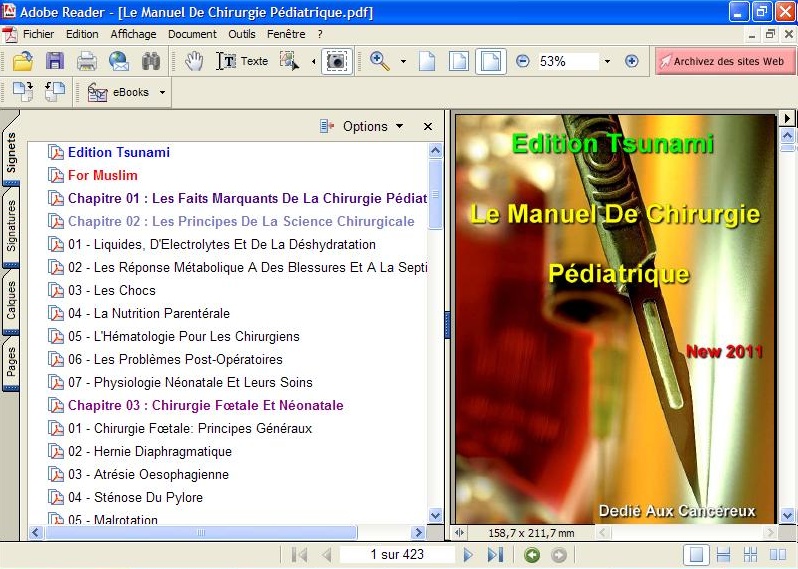Select the Hand tool

tap(195, 61)
